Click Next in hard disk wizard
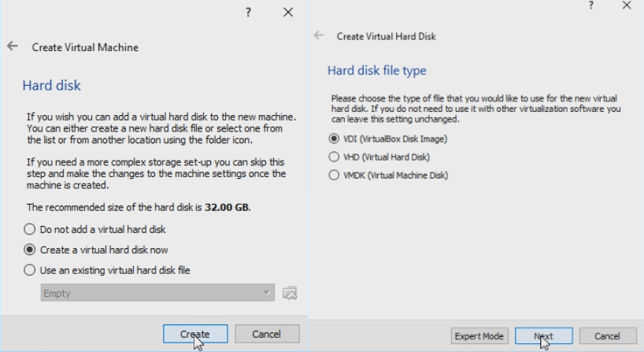This screenshot has width=644, height=352. pos(543,336)
